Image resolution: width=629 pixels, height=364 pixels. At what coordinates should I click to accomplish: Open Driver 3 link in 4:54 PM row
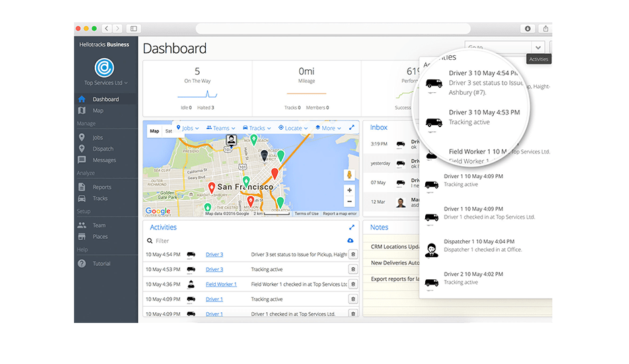pyautogui.click(x=214, y=254)
